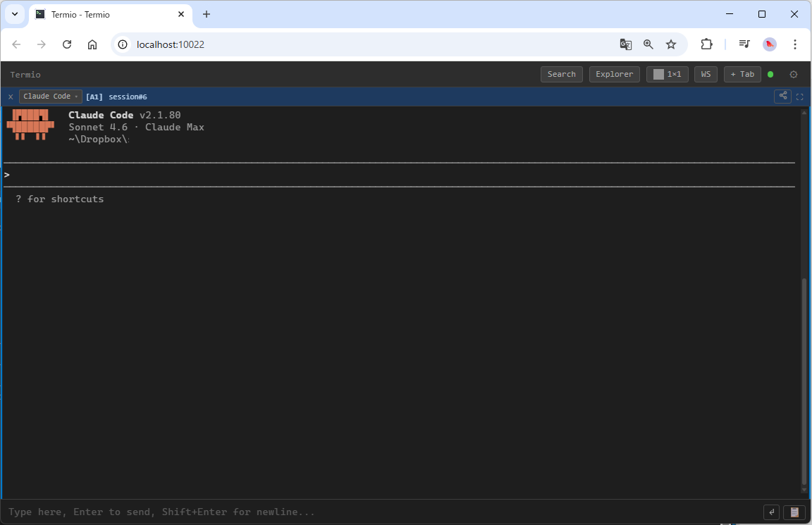Click the media control icon in browser toolbar
812x525 pixels.
pyautogui.click(x=744, y=44)
